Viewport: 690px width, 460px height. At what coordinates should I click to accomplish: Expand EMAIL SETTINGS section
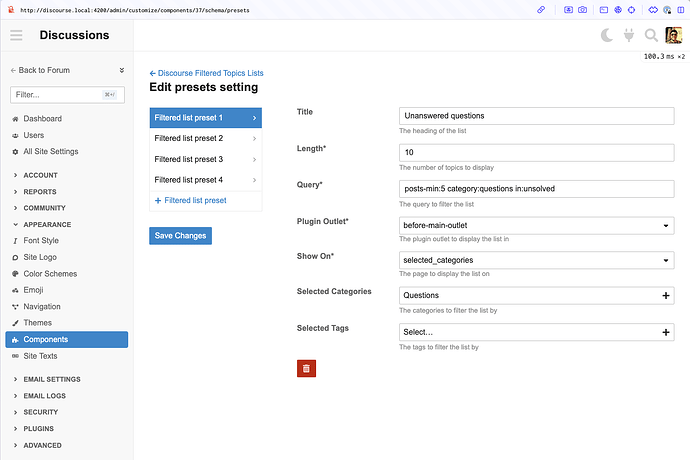pyautogui.click(x=52, y=379)
